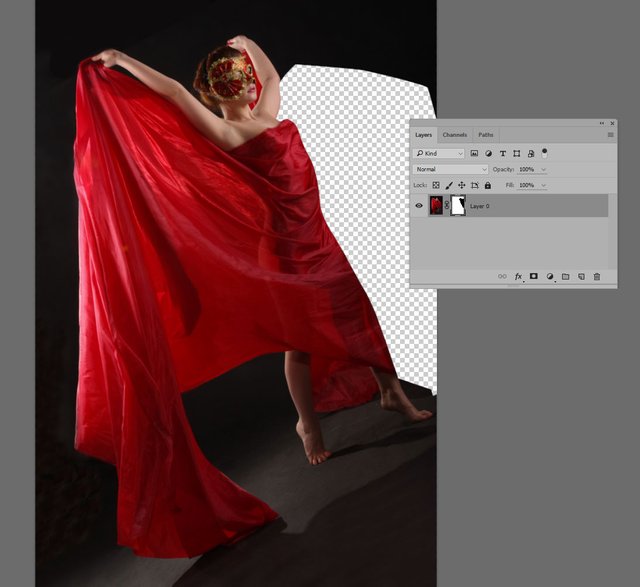Prevent auto-nesting into artboards lock icon

(x=475, y=185)
